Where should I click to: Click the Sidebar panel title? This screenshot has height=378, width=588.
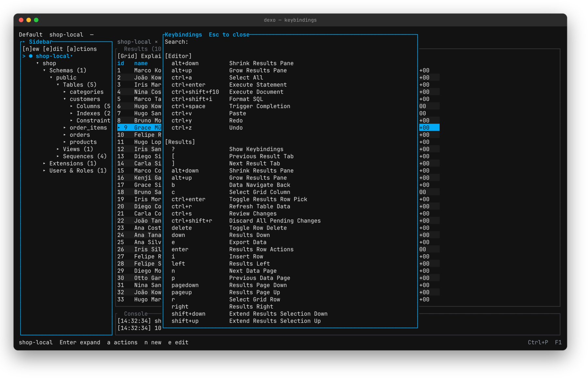41,42
